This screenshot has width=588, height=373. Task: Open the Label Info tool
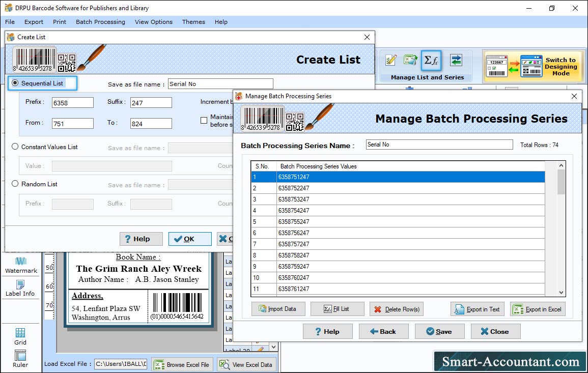20,289
